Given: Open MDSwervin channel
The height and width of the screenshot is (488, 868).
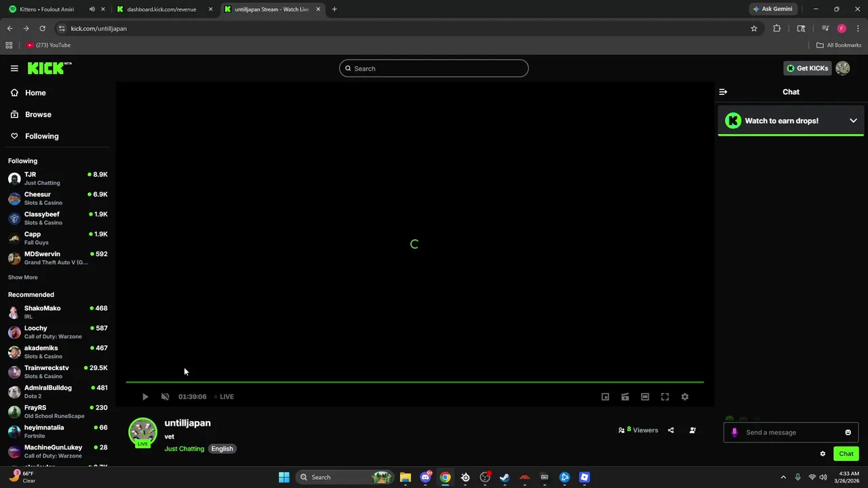Looking at the screenshot, I should (x=58, y=258).
